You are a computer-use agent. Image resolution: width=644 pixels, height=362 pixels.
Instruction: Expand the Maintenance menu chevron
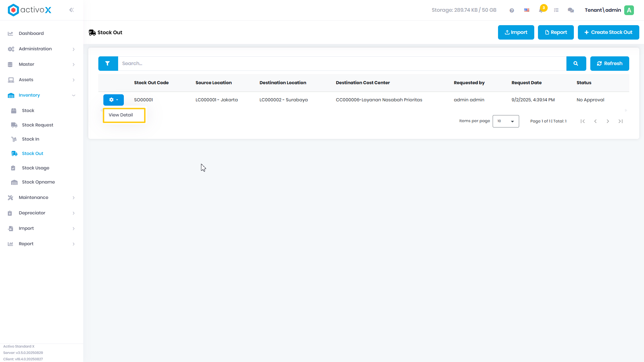coord(73,198)
